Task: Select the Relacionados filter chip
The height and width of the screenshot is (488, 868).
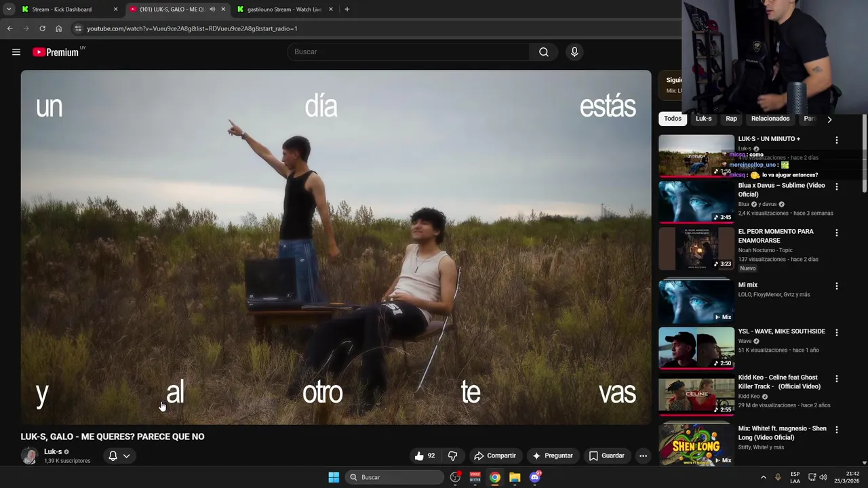Action: 770,119
